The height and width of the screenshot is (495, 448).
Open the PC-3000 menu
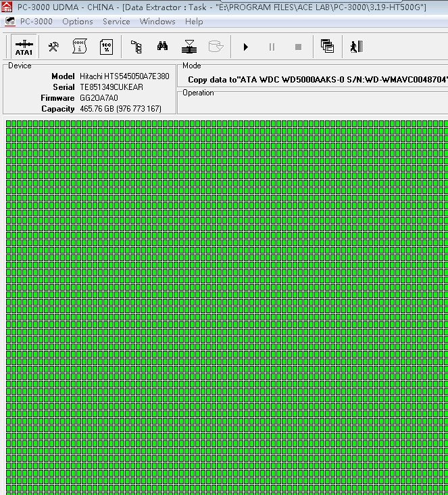(x=36, y=22)
